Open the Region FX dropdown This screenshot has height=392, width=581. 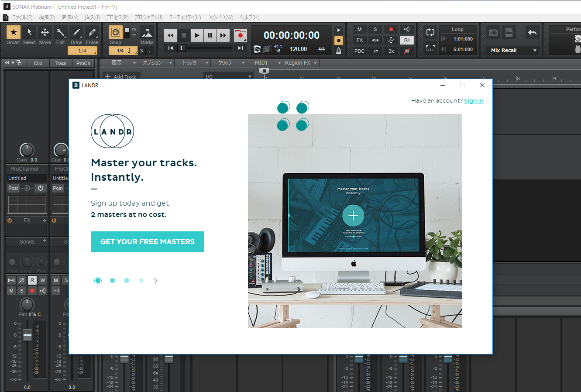[x=301, y=63]
